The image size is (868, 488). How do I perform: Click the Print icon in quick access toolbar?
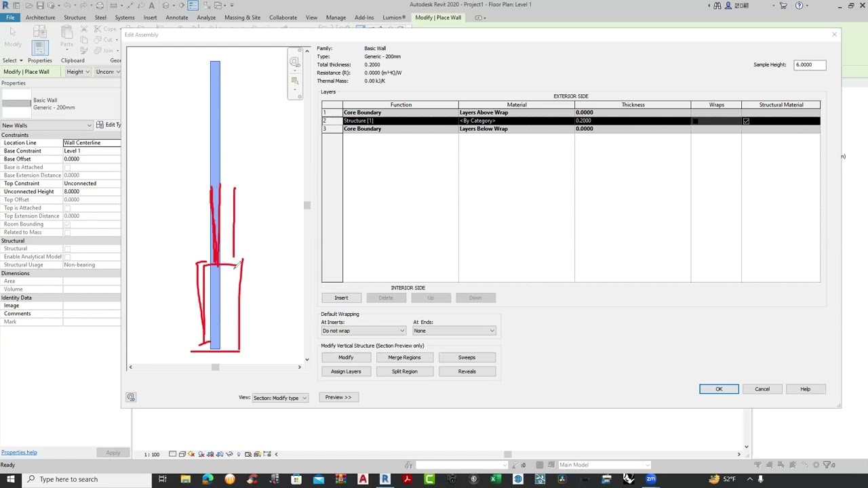(x=100, y=5)
